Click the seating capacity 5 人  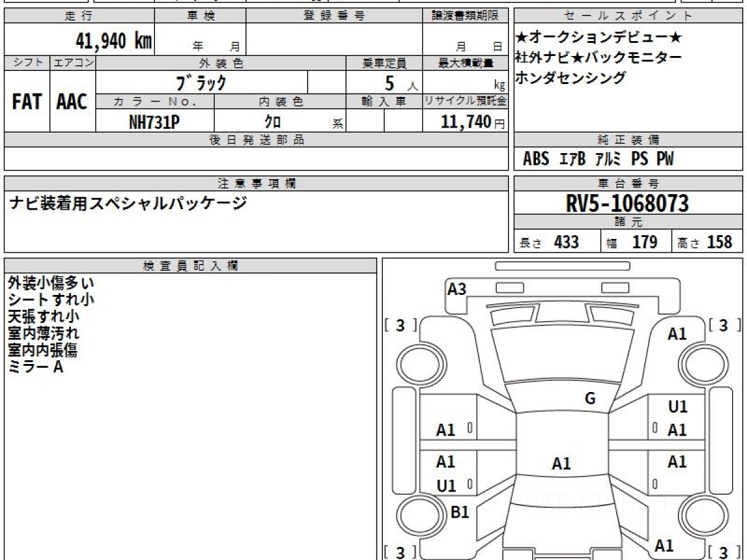[401, 83]
